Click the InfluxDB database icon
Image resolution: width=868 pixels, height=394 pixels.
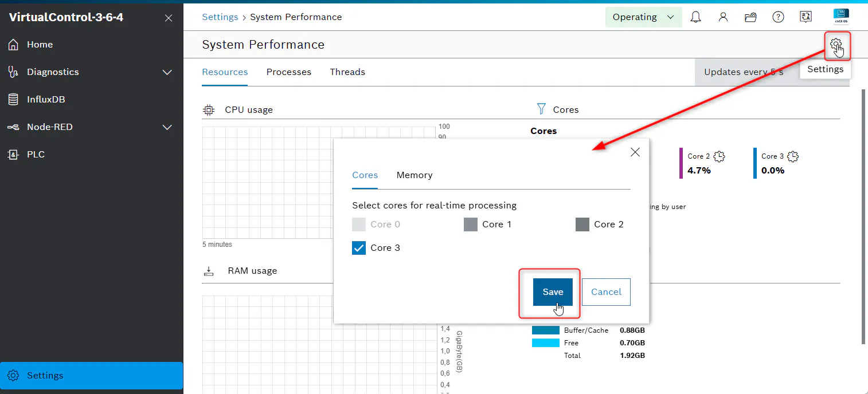click(x=13, y=99)
